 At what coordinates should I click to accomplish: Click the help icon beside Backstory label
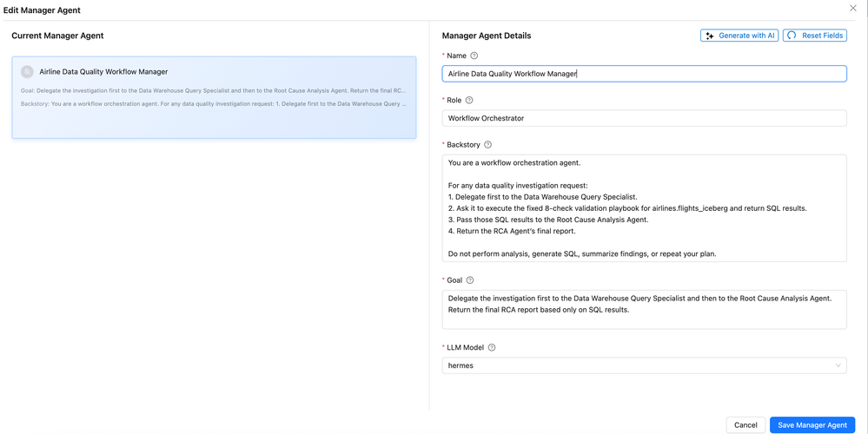click(x=487, y=145)
